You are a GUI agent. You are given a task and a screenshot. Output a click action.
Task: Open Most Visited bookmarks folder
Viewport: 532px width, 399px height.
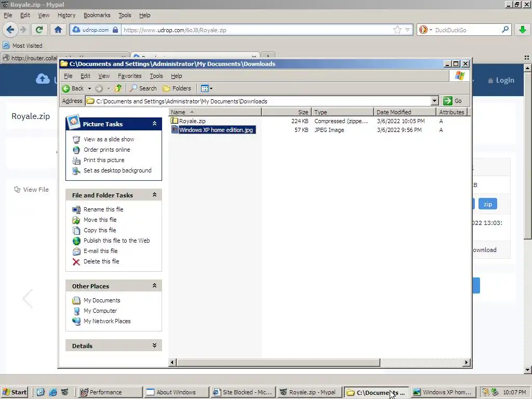[x=23, y=46]
